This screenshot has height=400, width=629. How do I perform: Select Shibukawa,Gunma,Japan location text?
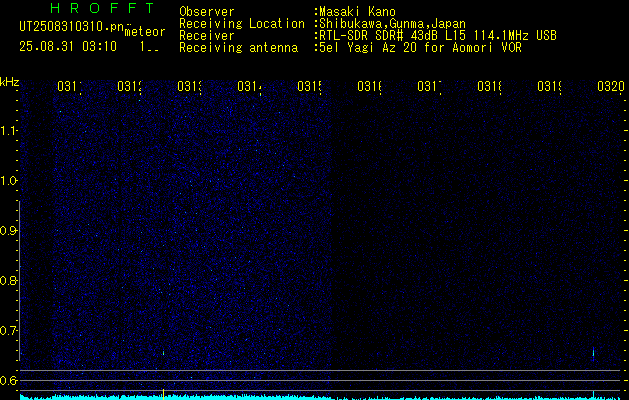392,24
